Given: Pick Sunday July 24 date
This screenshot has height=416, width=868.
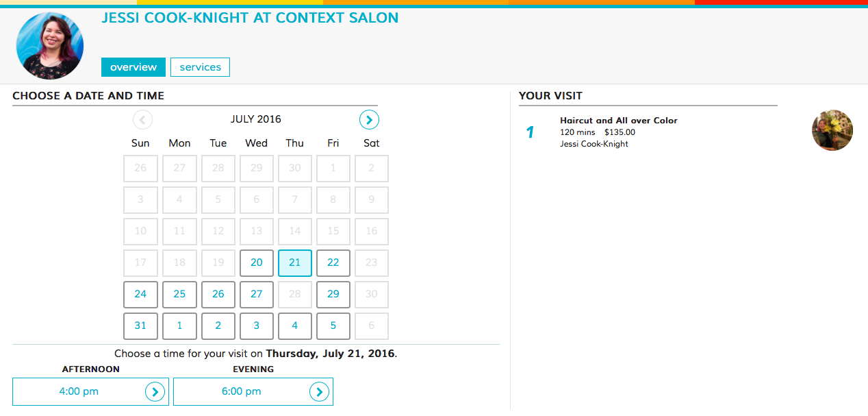Looking at the screenshot, I should [x=140, y=295].
